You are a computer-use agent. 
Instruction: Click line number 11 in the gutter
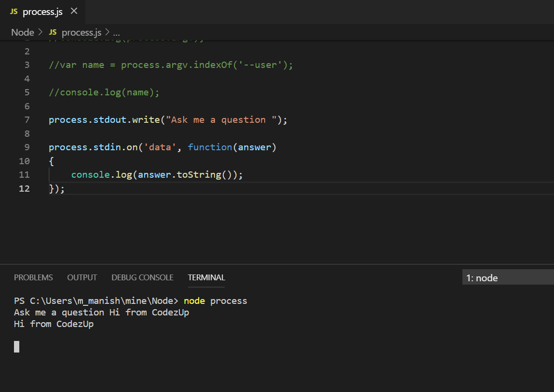(x=24, y=174)
